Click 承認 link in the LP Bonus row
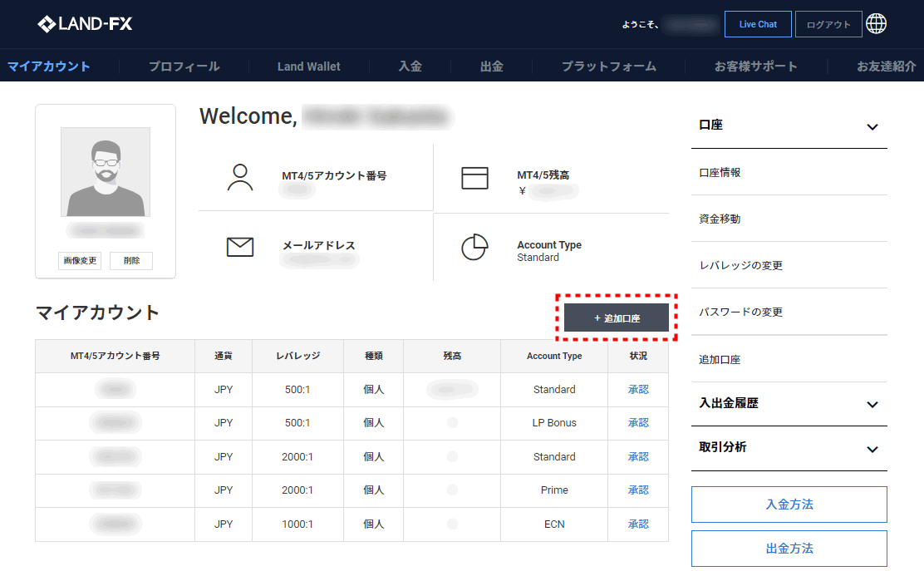The width and height of the screenshot is (924, 571). 638,422
